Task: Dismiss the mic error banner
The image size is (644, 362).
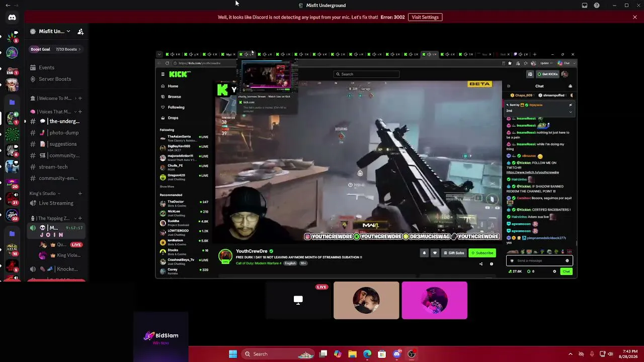Action: 635,17
